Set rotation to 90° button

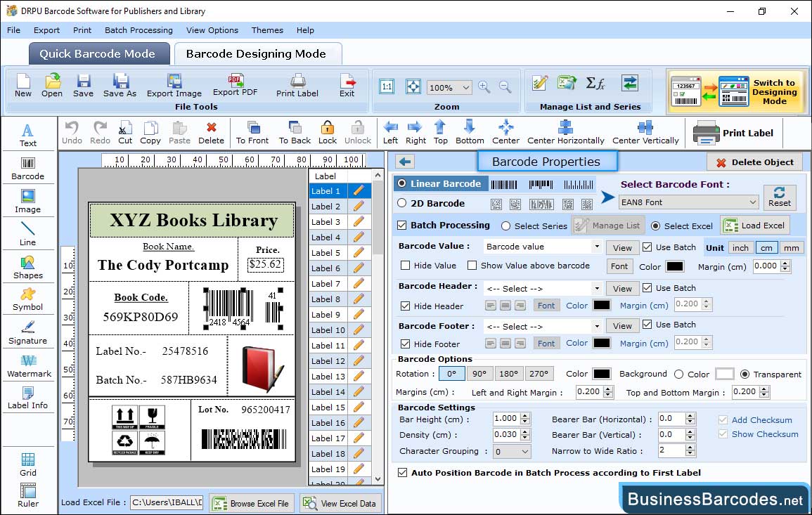click(479, 374)
